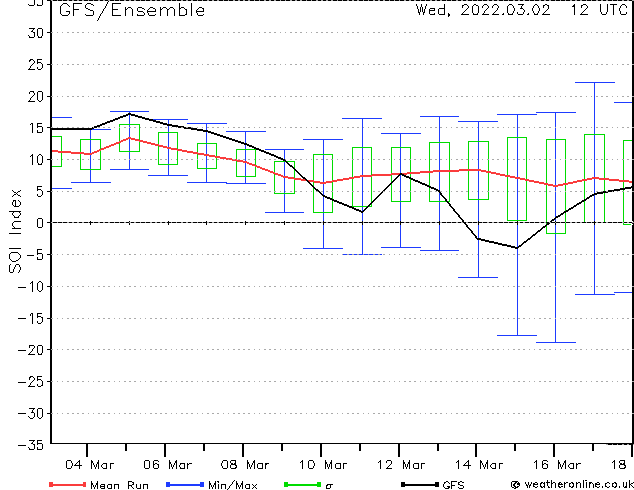Click the GFS line peak on 05 Mar
Image resolution: width=634 pixels, height=490 pixels.
tap(129, 114)
